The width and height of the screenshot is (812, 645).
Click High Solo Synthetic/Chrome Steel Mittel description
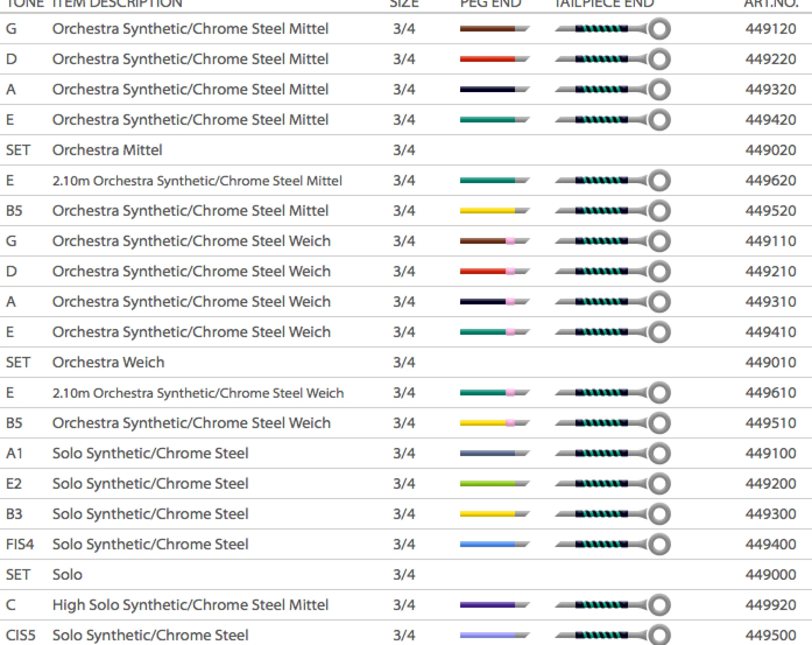[x=190, y=605]
